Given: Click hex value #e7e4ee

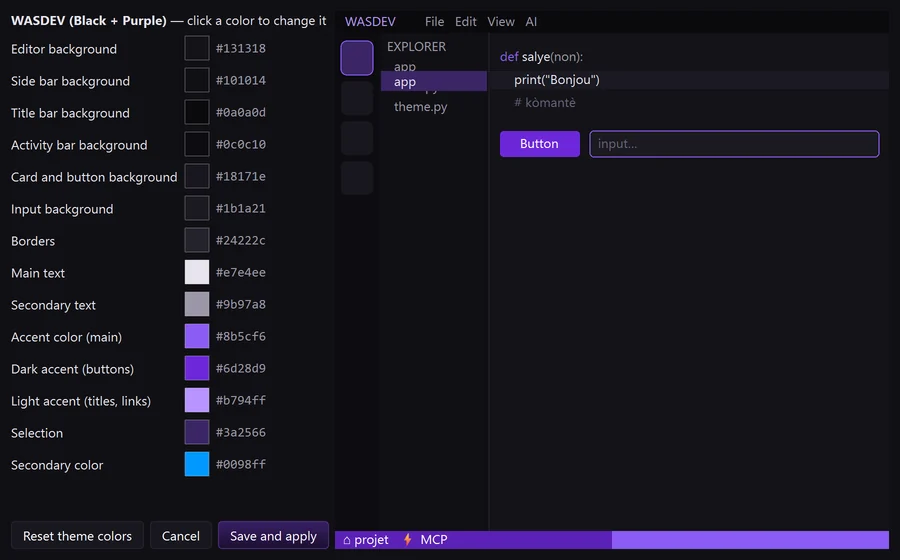Looking at the screenshot, I should click(x=240, y=273).
